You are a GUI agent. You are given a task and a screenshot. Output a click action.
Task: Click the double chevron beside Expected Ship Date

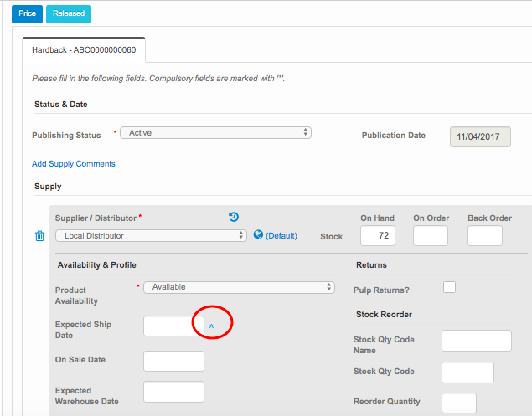point(211,326)
